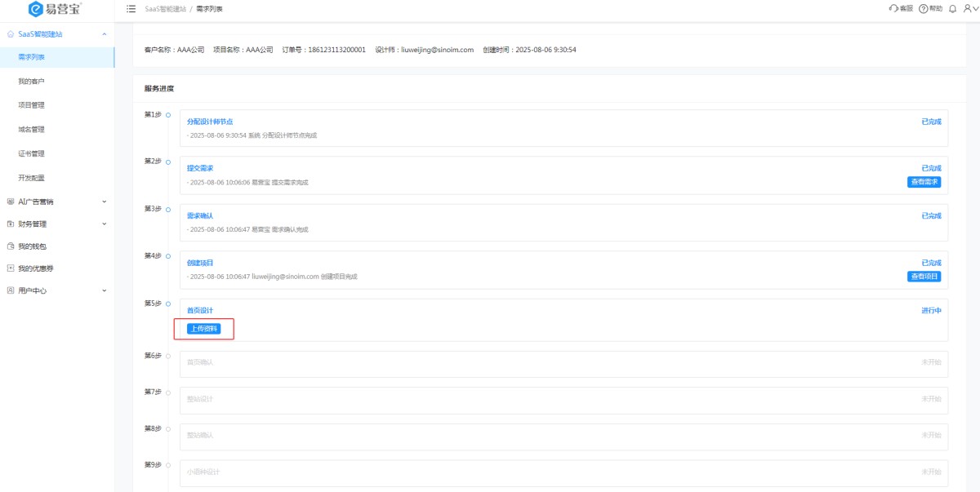Screen dimensions: 980x492
Task: Click SaaS智能建站 breadcrumb link
Action: coord(166,8)
